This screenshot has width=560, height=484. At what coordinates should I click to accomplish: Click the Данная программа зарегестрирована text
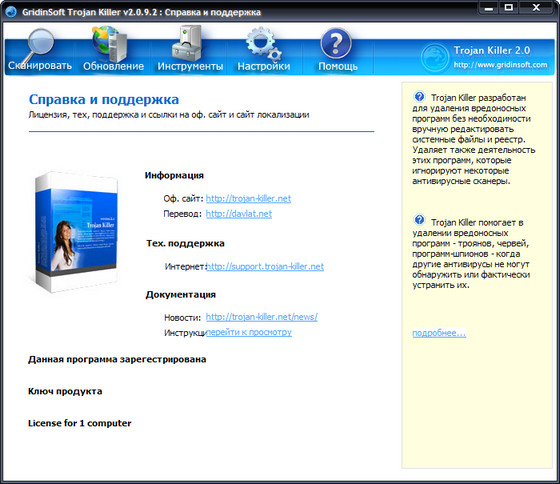(x=117, y=359)
